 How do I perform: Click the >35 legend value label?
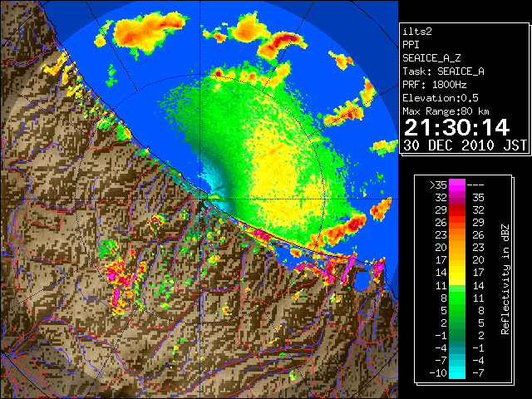438,185
